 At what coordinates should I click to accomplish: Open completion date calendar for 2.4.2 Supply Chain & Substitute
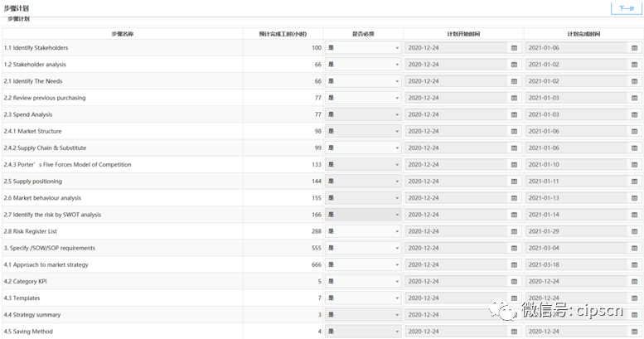634,148
